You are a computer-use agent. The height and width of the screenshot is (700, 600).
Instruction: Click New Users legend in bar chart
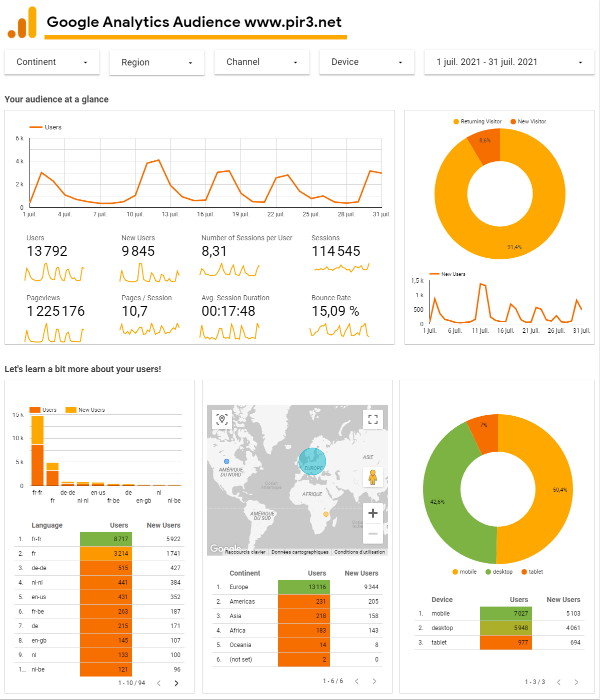pos(85,410)
